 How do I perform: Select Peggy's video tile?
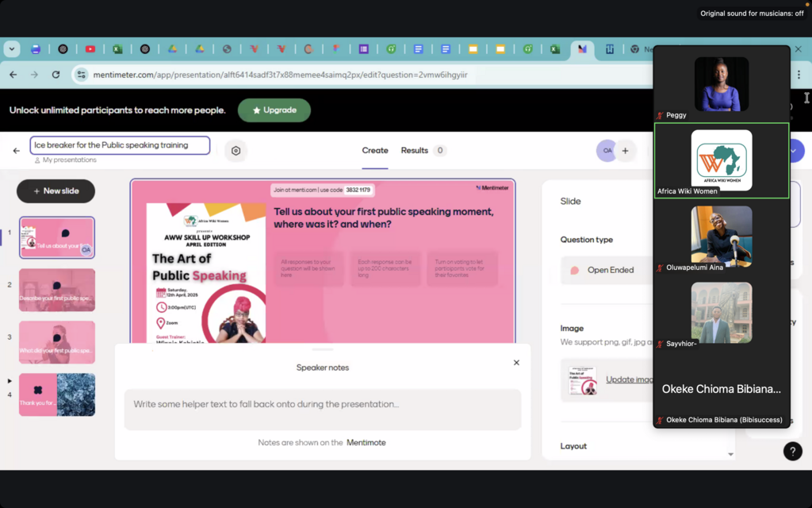point(722,84)
